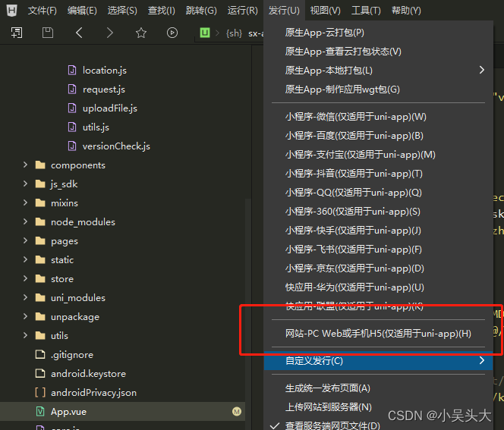Expand the node_modules folder
Viewport: 504px width, 430px height.
[x=25, y=221]
